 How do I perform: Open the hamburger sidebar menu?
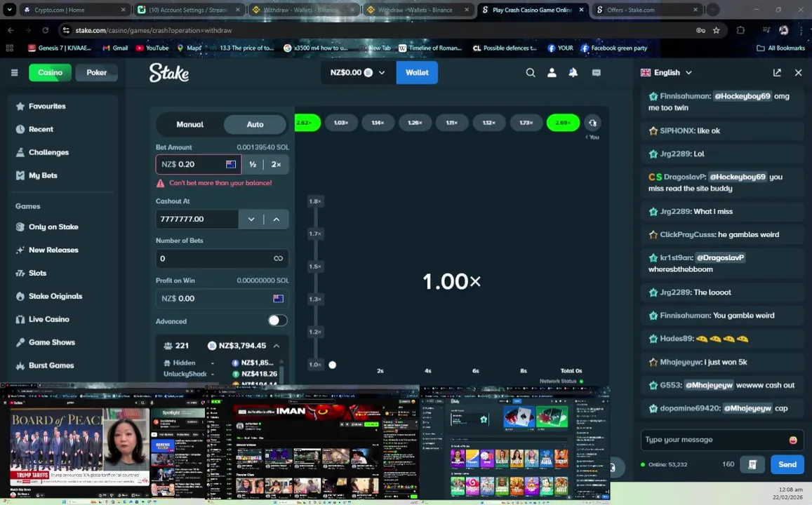click(x=15, y=72)
